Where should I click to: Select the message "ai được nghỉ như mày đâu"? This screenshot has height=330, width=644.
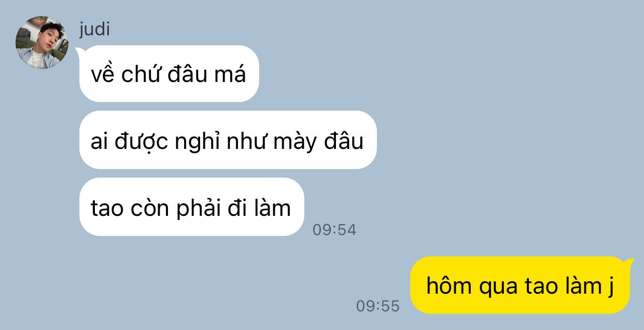228,140
